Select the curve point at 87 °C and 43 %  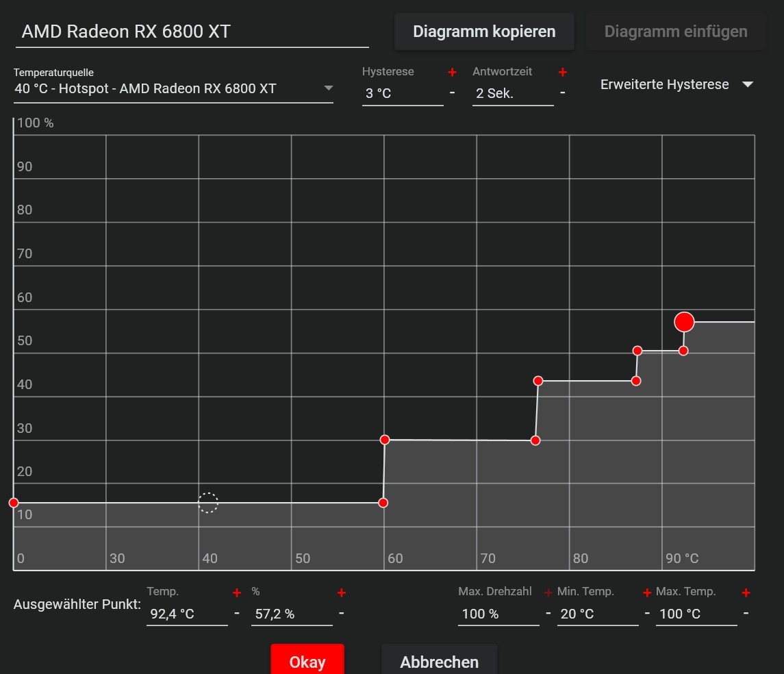point(636,381)
